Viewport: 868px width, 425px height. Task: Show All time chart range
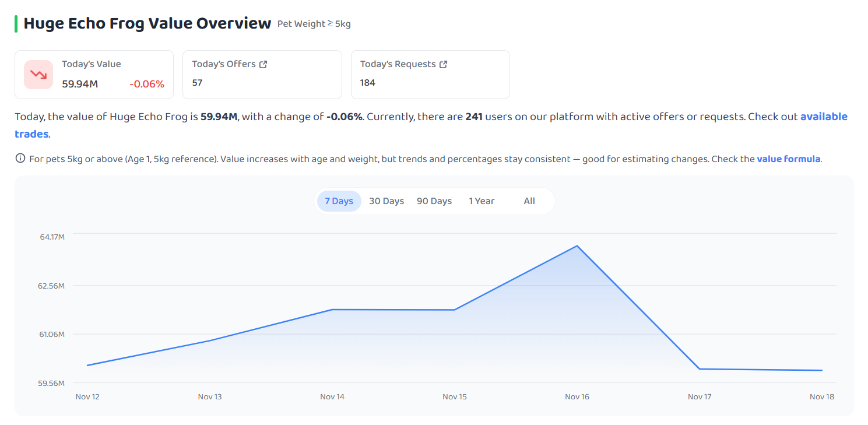pos(529,201)
